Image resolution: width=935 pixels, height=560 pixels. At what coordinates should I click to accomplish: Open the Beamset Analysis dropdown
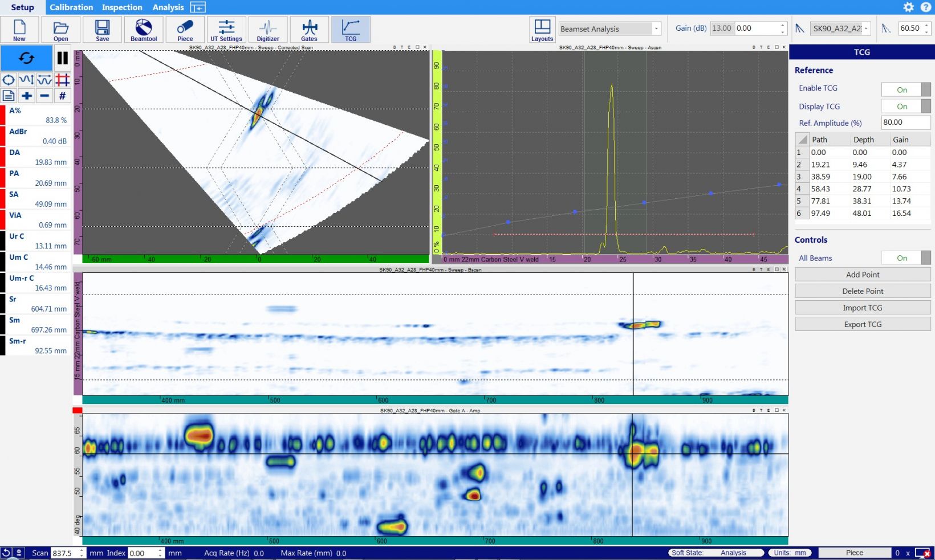(656, 28)
